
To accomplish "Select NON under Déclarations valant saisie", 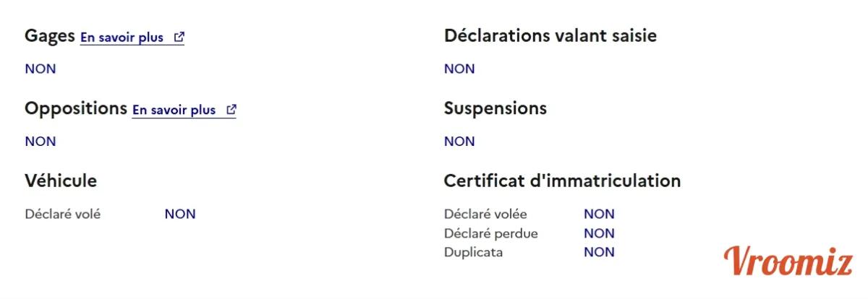I will point(459,69).
